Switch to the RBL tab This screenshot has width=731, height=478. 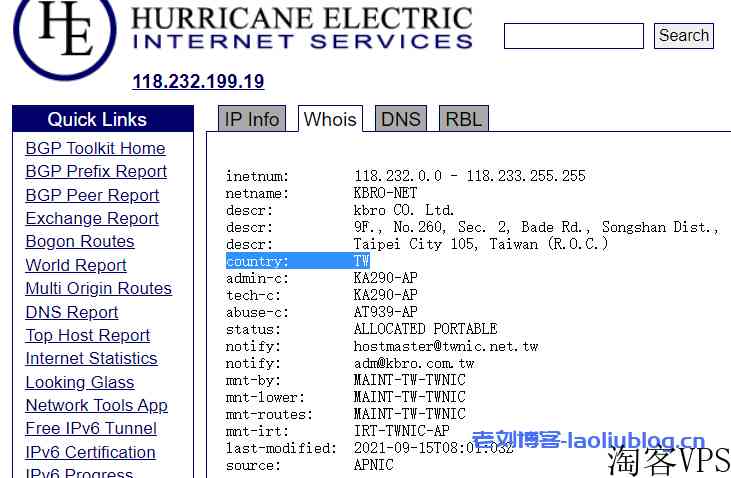click(463, 119)
